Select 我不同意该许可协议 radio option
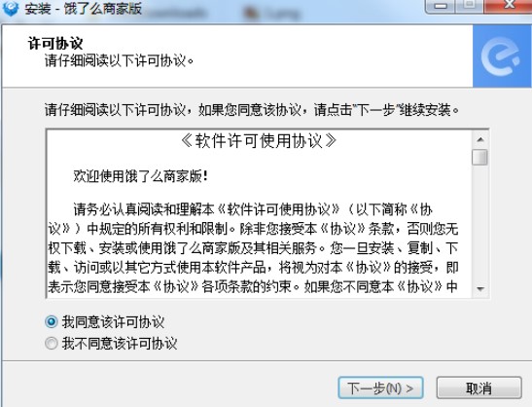This screenshot has width=532, height=407. pyautogui.click(x=52, y=343)
